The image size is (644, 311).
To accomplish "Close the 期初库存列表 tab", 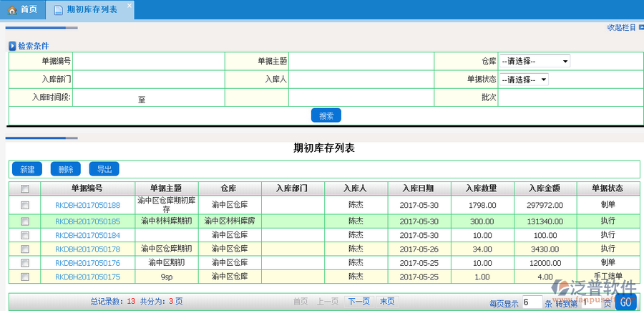I will click(129, 6).
